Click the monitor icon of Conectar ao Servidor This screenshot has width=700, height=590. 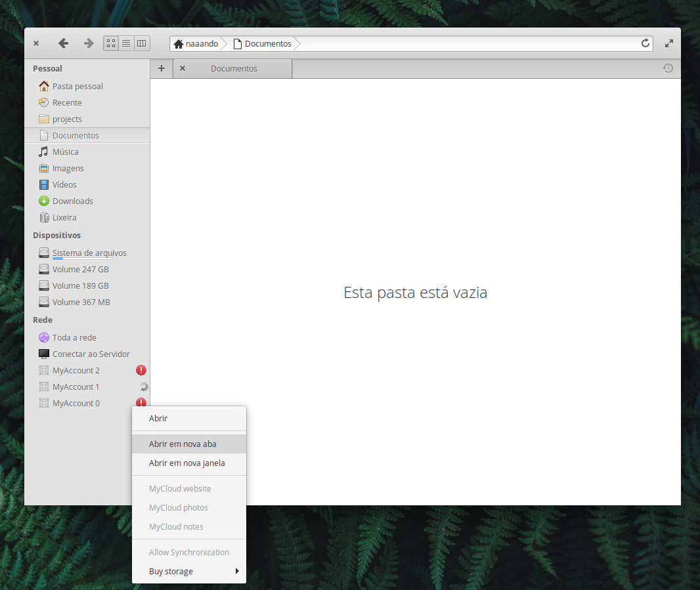pyautogui.click(x=44, y=354)
